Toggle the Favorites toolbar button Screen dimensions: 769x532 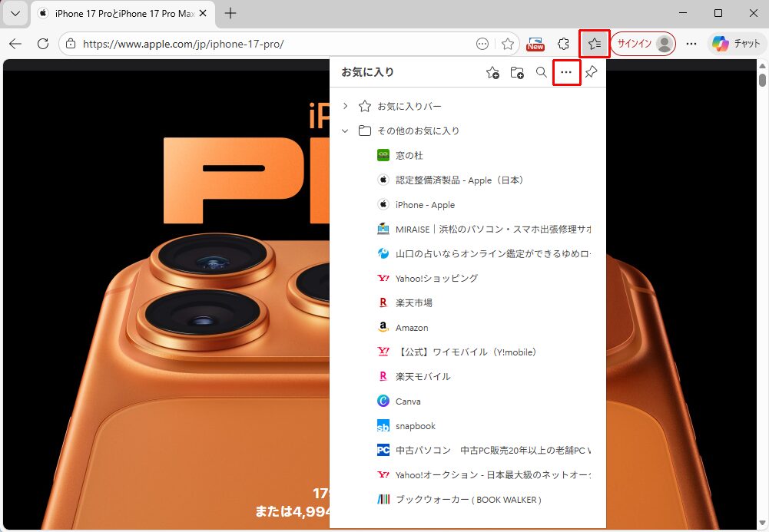coord(594,44)
